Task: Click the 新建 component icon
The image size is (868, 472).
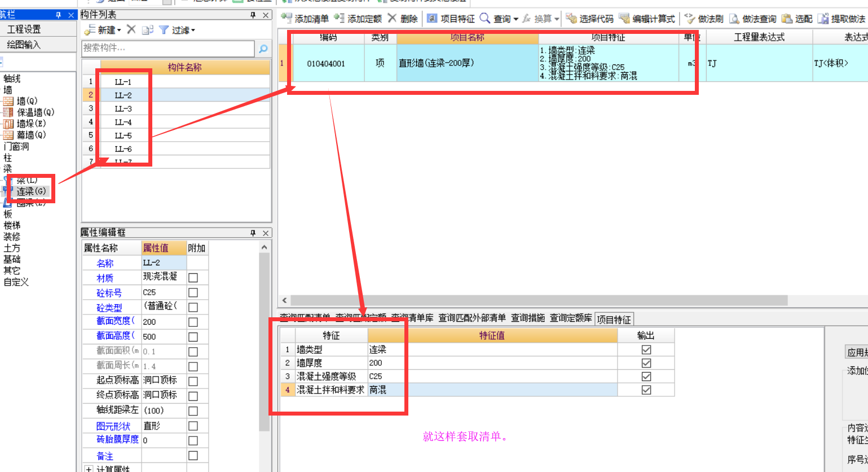Action: pos(90,30)
